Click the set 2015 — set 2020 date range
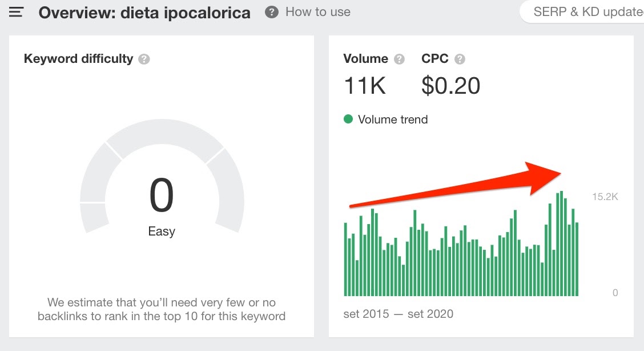Image resolution: width=644 pixels, height=351 pixels. coord(398,313)
